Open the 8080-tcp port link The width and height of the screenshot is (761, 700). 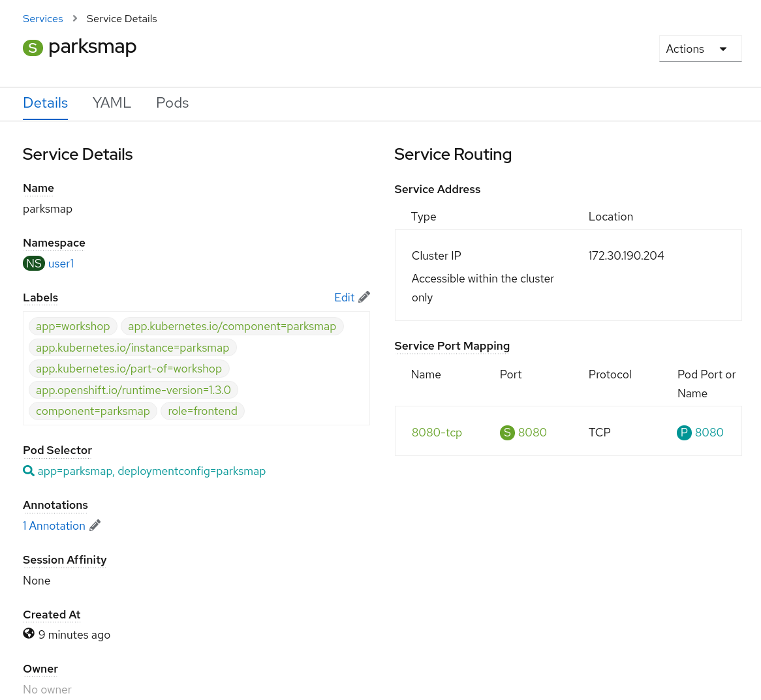click(437, 433)
